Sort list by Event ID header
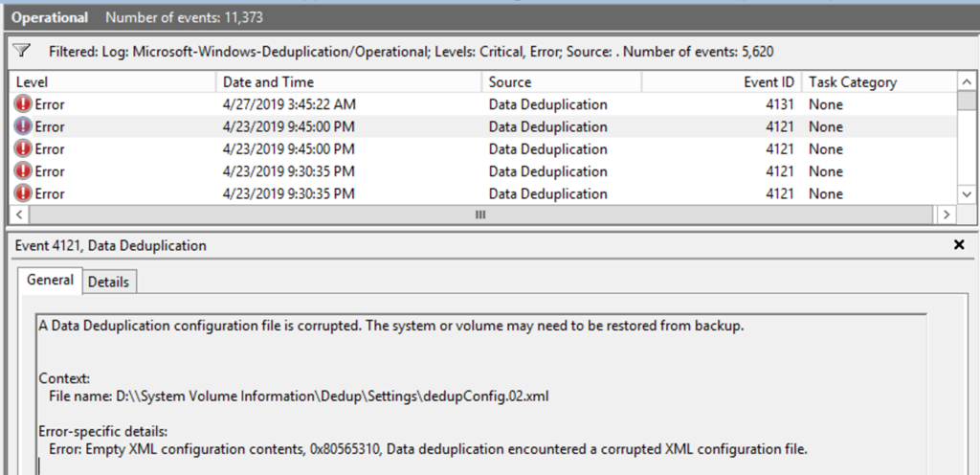This screenshot has height=475, width=980. [768, 82]
